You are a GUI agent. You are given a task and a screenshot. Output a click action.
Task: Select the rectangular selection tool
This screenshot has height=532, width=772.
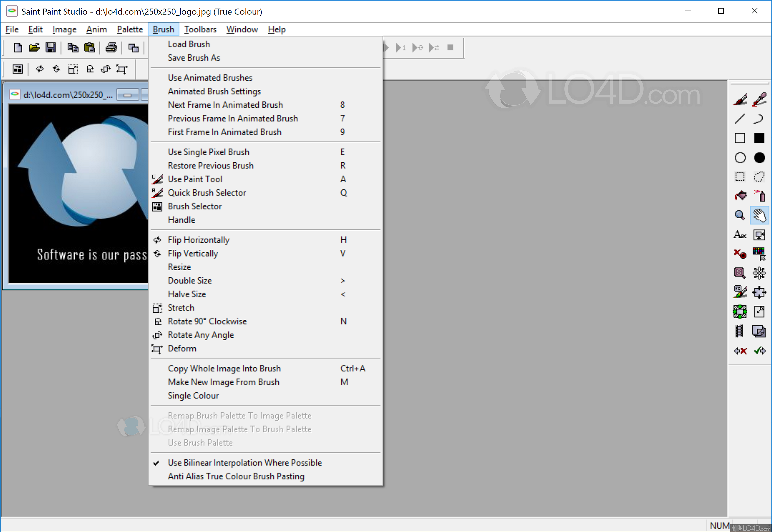(740, 177)
